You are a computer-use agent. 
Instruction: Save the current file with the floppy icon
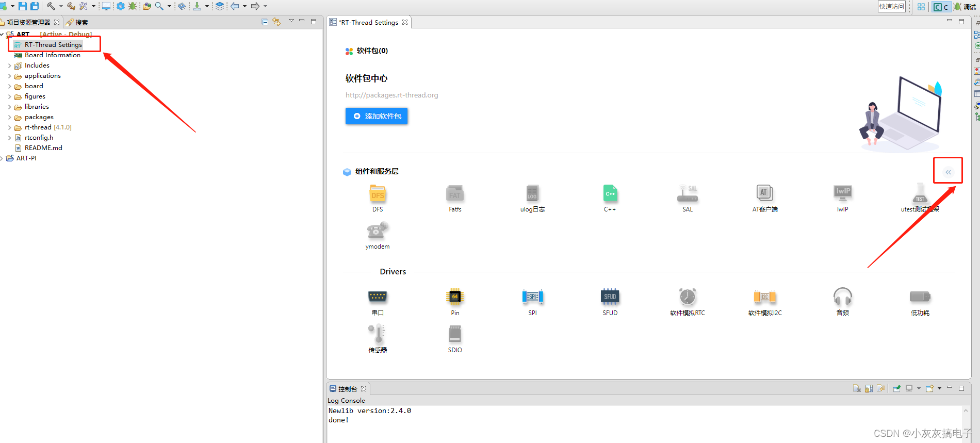coord(23,6)
